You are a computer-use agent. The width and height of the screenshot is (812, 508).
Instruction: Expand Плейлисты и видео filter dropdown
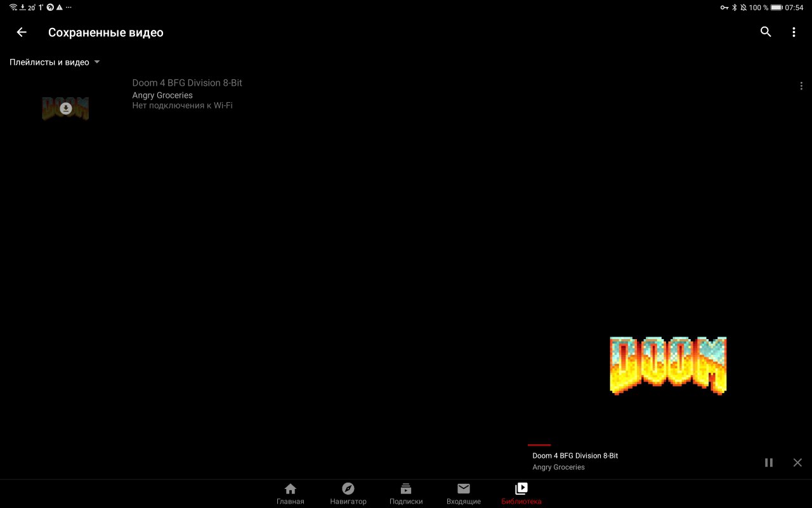point(55,62)
